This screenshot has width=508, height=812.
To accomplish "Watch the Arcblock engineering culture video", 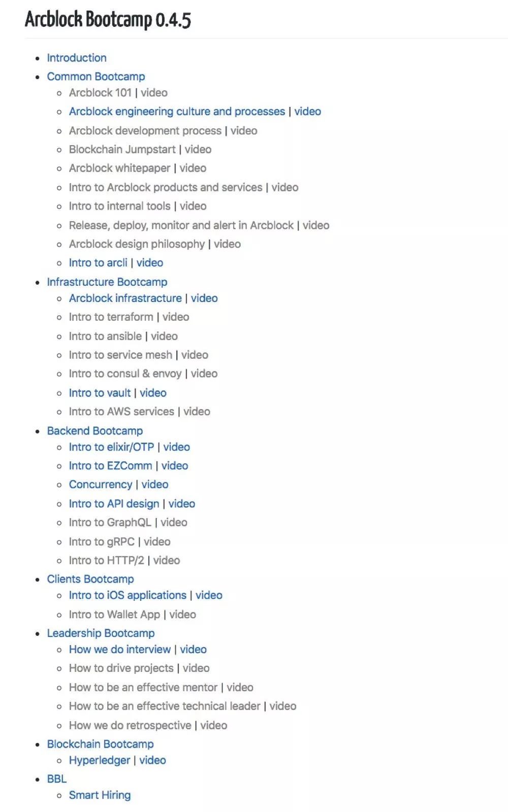I will (x=307, y=112).
